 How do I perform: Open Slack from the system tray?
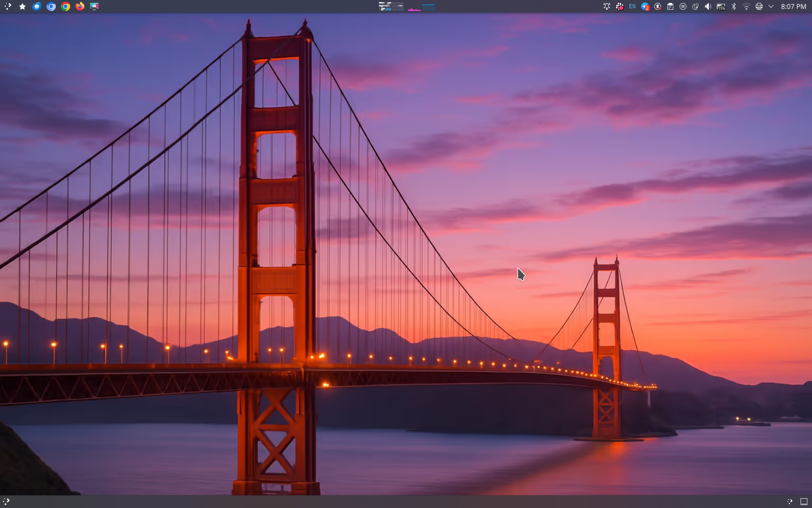[620, 6]
